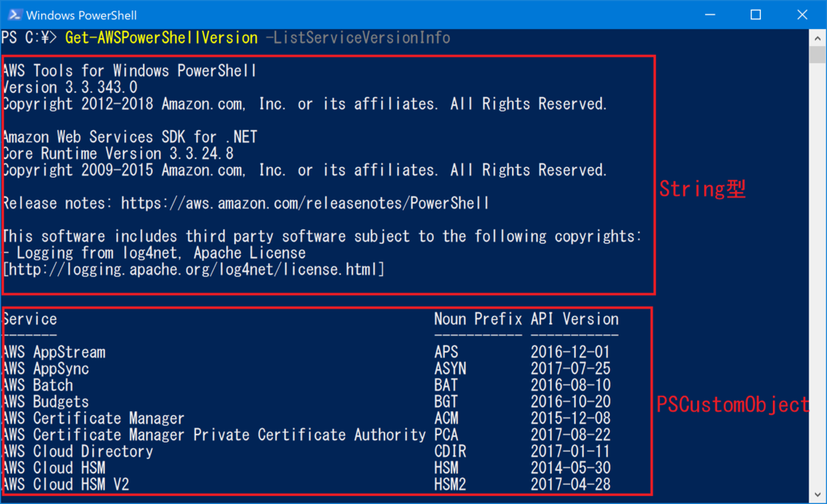The height and width of the screenshot is (504, 827).
Task: Click the 'AWS Batch' service name
Action: coord(37,384)
